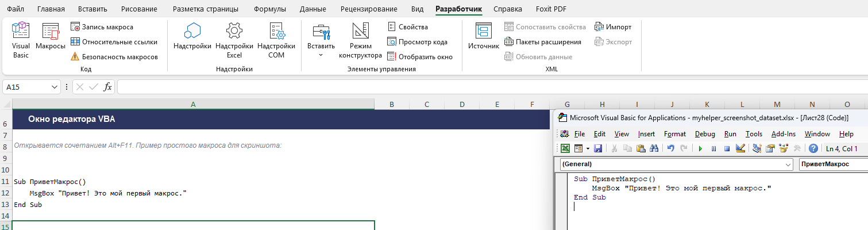Select column D header
This screenshot has width=868, height=230.
click(462, 104)
